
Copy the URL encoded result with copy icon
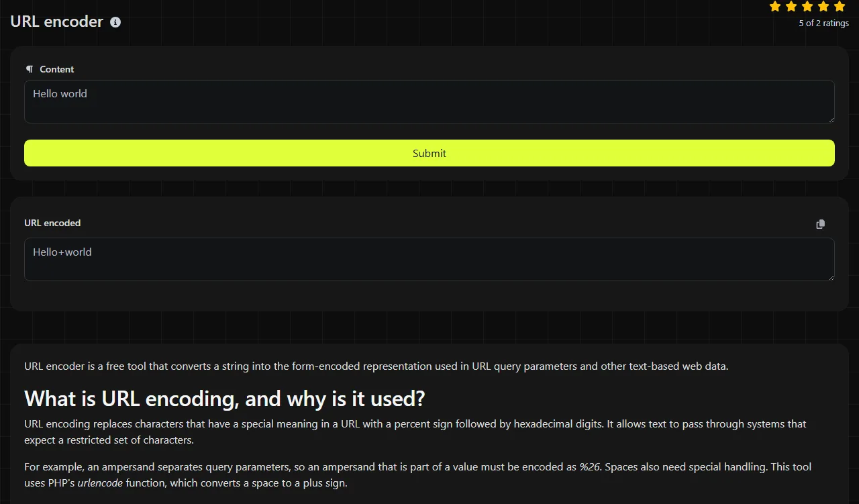(x=820, y=224)
